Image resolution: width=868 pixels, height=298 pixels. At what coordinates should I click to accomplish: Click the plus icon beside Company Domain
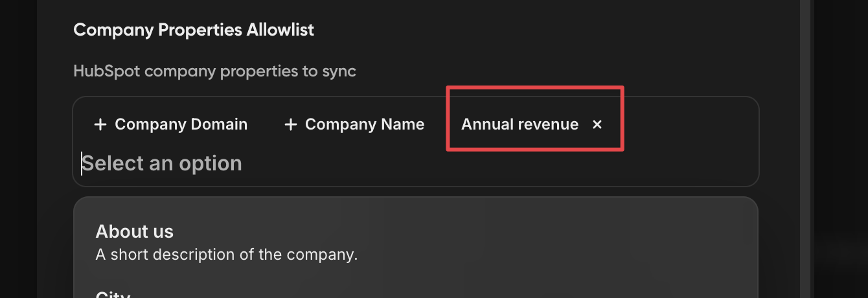coord(100,124)
